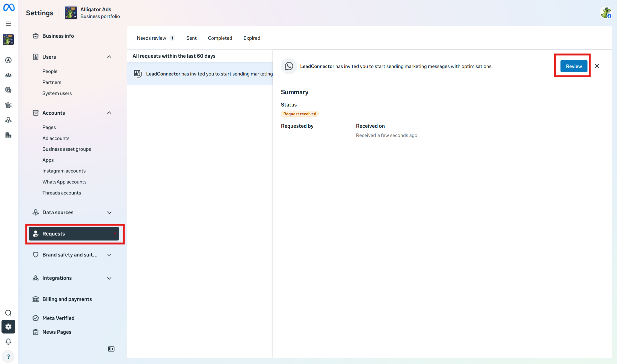Click the Integrations section icon

point(36,278)
